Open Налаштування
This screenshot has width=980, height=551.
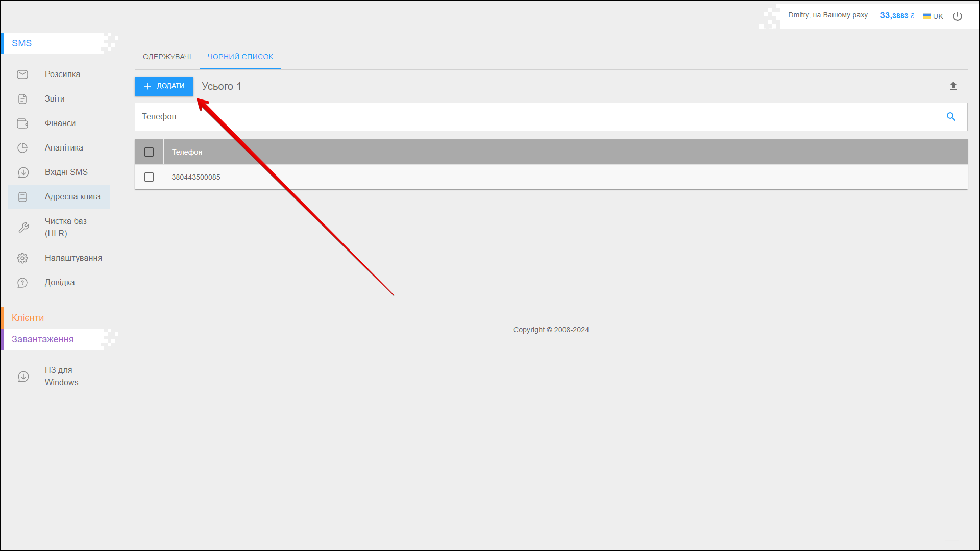pyautogui.click(x=73, y=258)
